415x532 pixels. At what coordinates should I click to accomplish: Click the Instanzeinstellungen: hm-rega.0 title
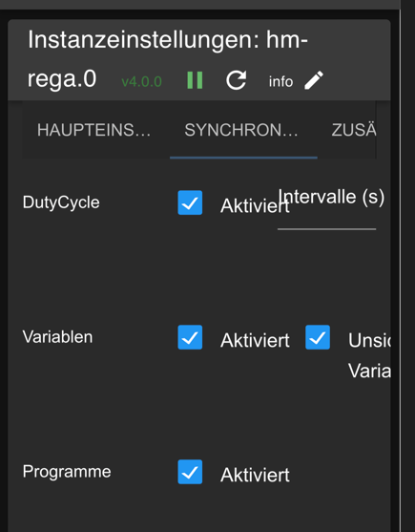point(168,59)
